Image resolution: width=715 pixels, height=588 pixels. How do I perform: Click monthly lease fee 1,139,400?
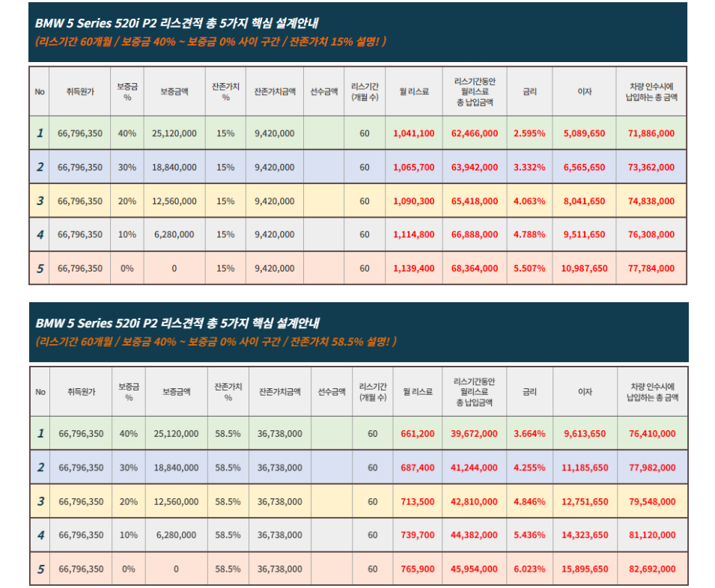pyautogui.click(x=413, y=269)
